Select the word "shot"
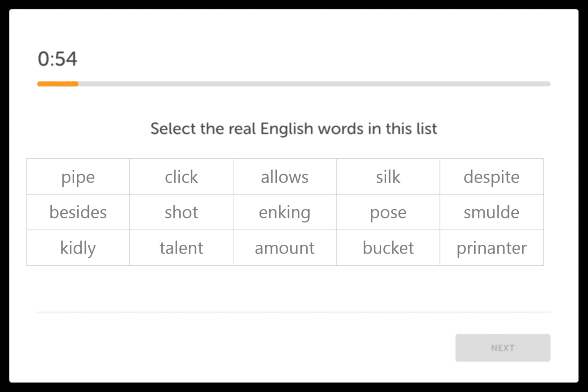Image resolution: width=588 pixels, height=392 pixels. click(x=181, y=212)
